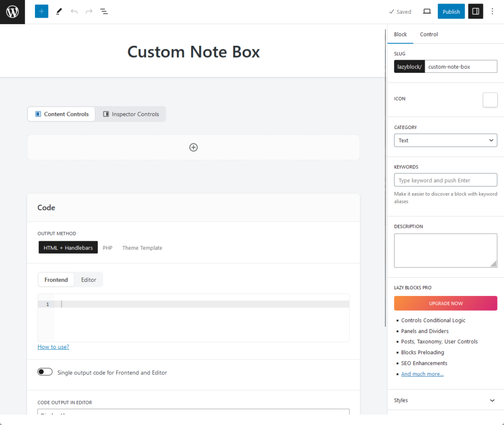Click Posts, Taxonomy, User Controls item
The height and width of the screenshot is (425, 504).
[439, 342]
